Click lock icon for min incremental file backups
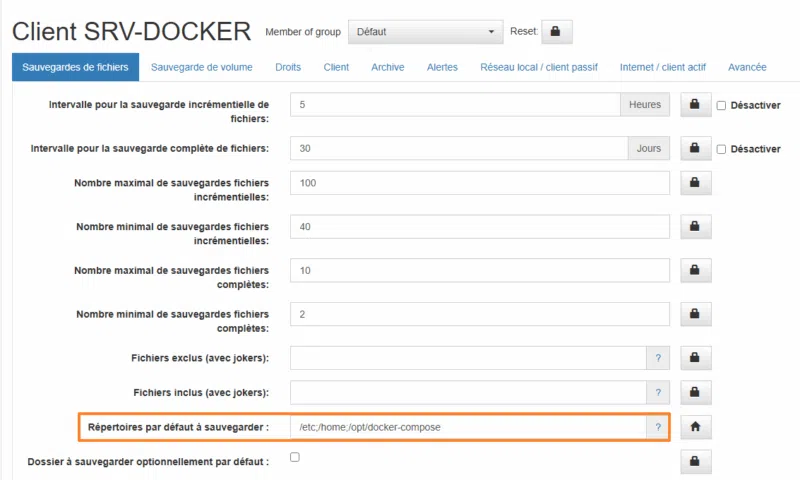Viewport: 800px width, 480px height. pyautogui.click(x=695, y=227)
